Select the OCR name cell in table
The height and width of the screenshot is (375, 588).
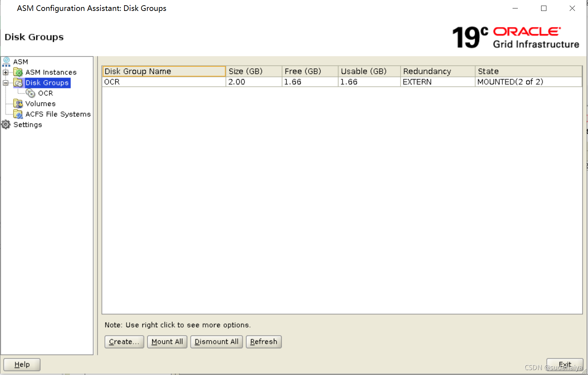point(164,82)
